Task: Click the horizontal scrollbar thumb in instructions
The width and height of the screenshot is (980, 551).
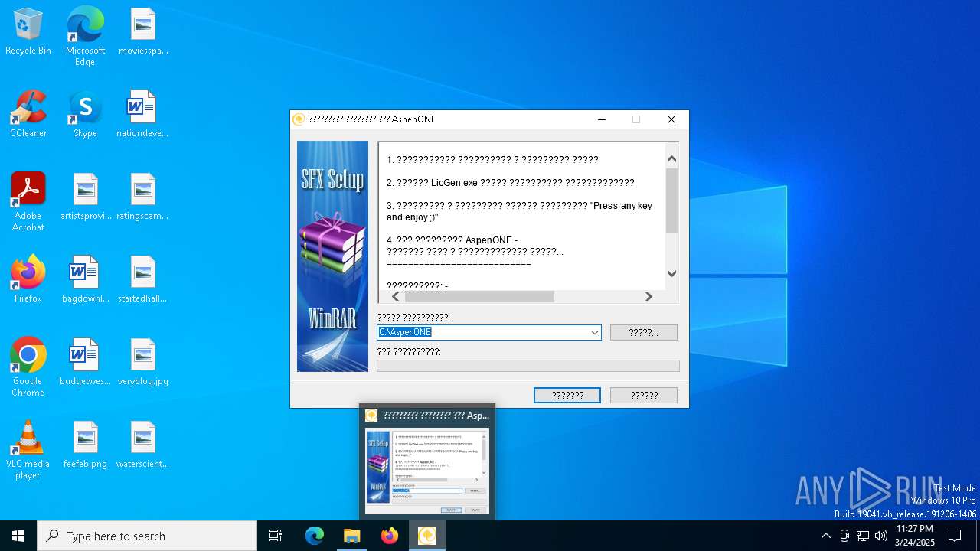Action: (479, 296)
